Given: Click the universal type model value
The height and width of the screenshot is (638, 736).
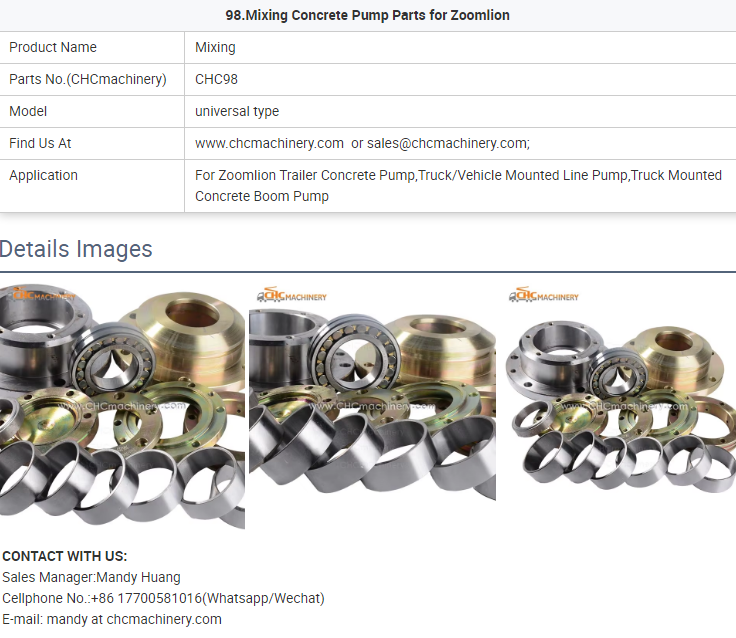Looking at the screenshot, I should tap(237, 111).
